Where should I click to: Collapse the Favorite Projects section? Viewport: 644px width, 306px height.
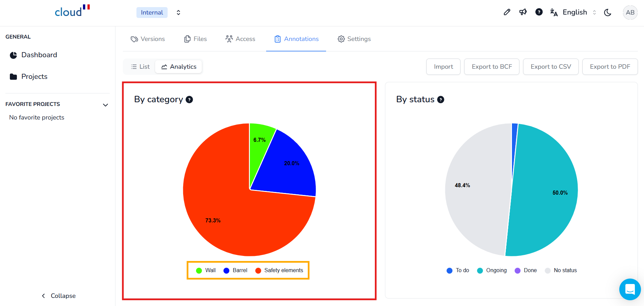click(x=105, y=105)
